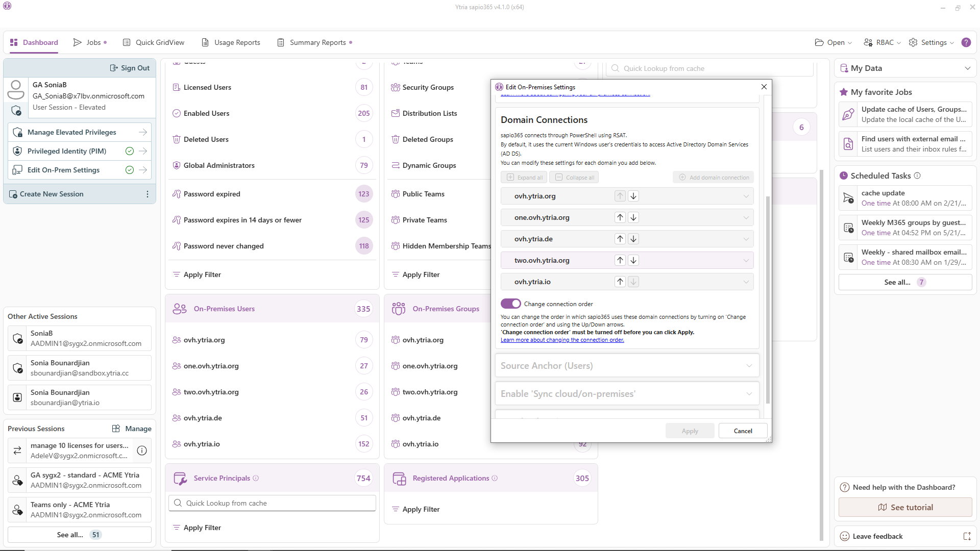Screen dimensions: 980x551
Task: Open learn more about changing connection order link
Action: (562, 340)
